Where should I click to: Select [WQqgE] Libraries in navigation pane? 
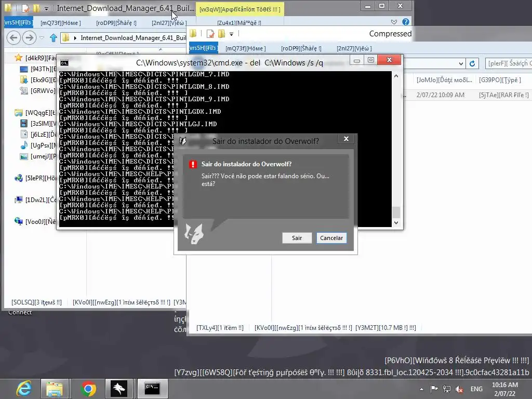(x=35, y=112)
